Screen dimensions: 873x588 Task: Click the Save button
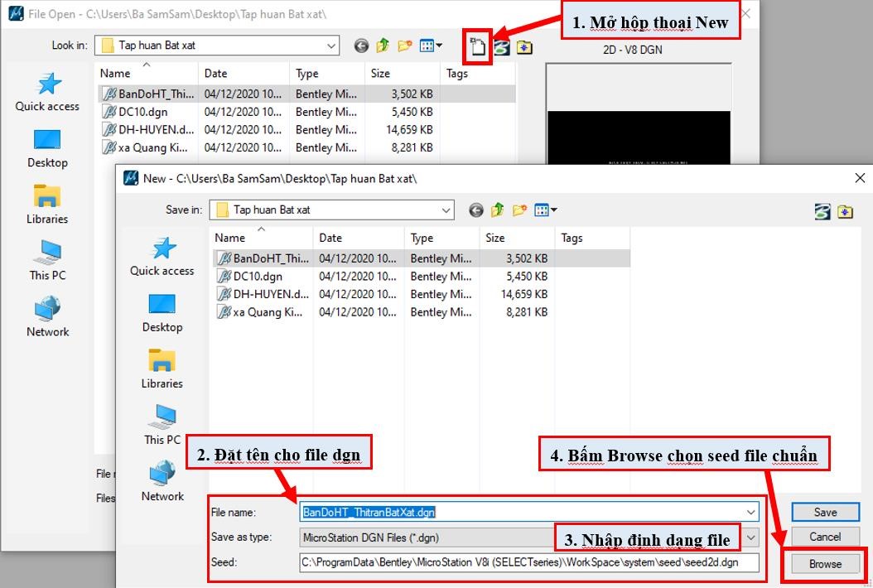pos(825,512)
